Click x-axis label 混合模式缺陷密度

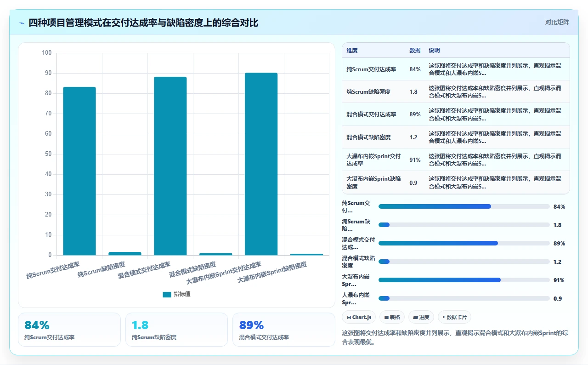point(192,270)
